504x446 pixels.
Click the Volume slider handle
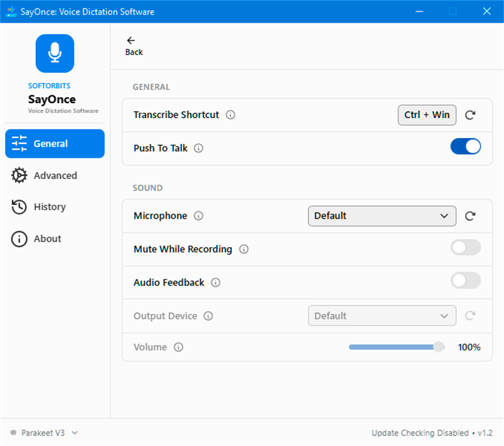click(439, 347)
